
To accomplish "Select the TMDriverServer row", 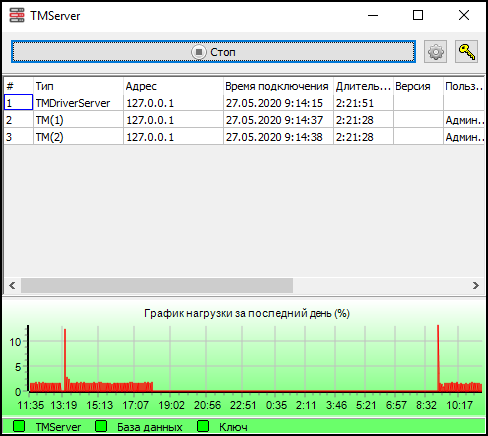I will (x=244, y=103).
